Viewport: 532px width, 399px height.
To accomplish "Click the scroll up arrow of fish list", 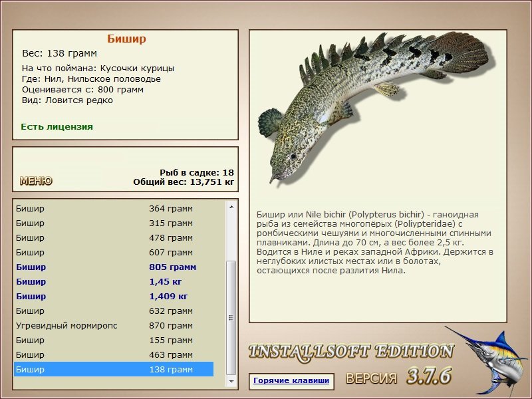I will click(x=231, y=207).
